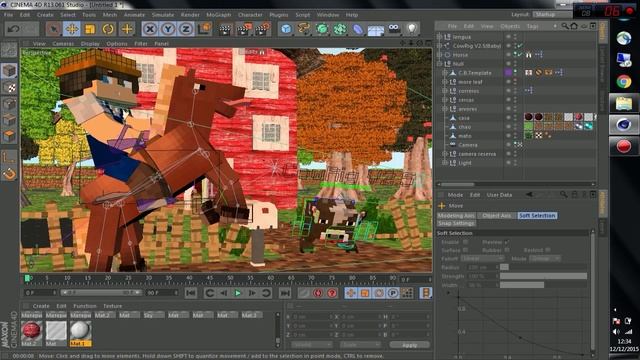Open the Snap Settings tab
Screen dimensions: 640x360
tap(456, 223)
